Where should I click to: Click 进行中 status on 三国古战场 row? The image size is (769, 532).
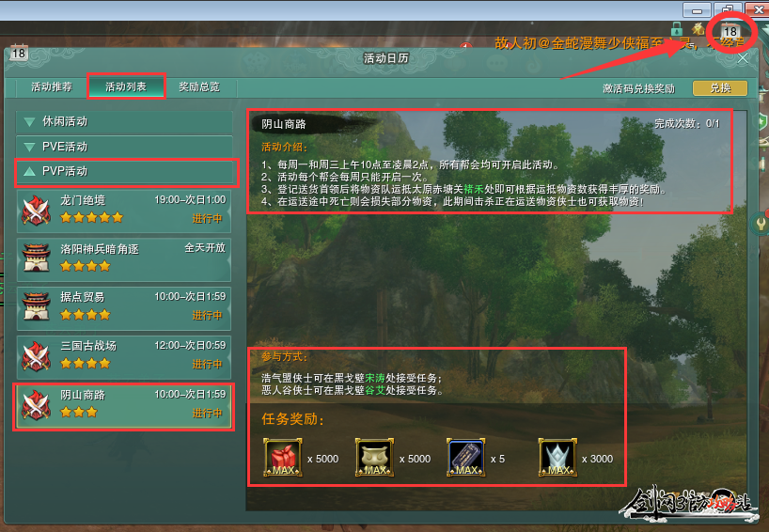pyautogui.click(x=207, y=365)
